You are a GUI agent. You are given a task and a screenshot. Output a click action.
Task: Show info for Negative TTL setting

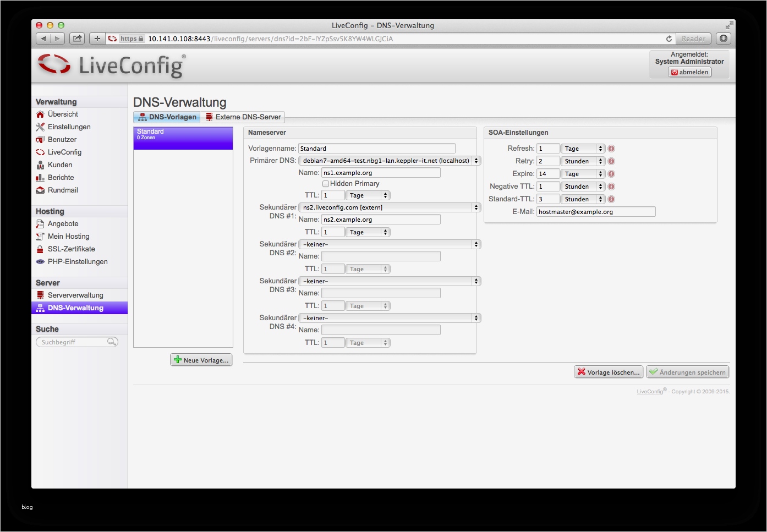[611, 187]
